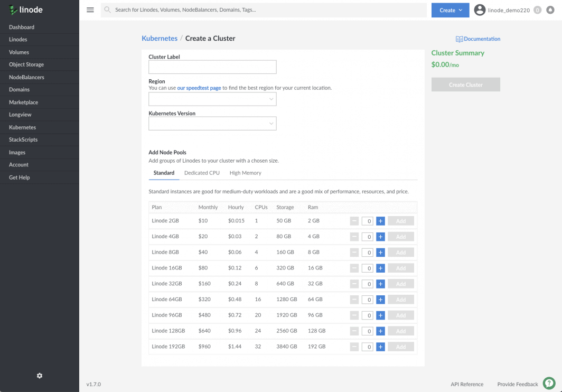Click the user account avatar icon
Viewport: 562px width, 392px height.
[x=480, y=10]
